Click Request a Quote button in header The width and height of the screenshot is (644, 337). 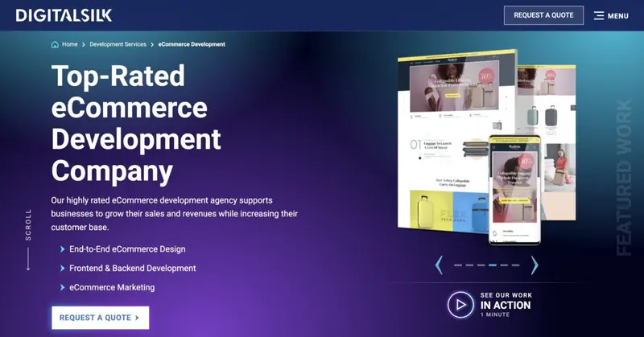pyautogui.click(x=543, y=15)
